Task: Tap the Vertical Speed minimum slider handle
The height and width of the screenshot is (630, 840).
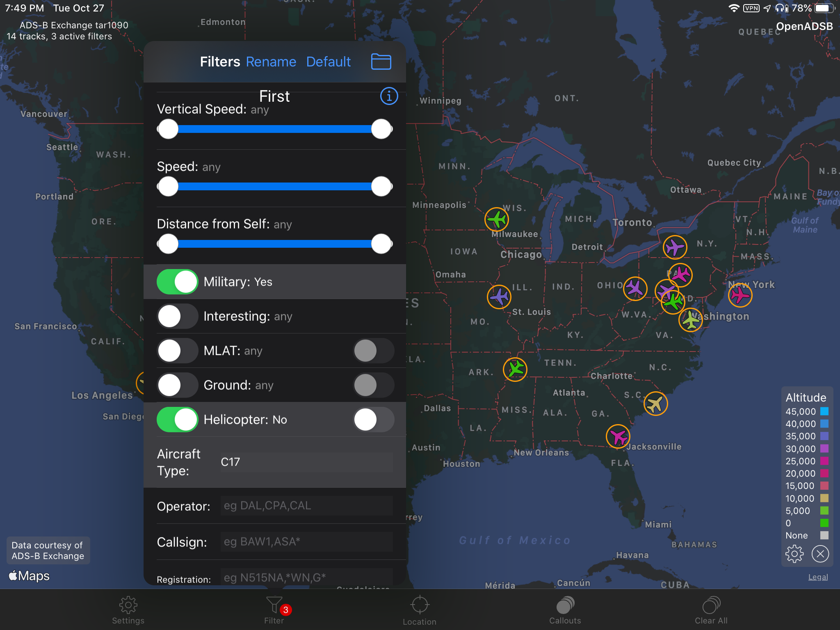Action: point(168,129)
